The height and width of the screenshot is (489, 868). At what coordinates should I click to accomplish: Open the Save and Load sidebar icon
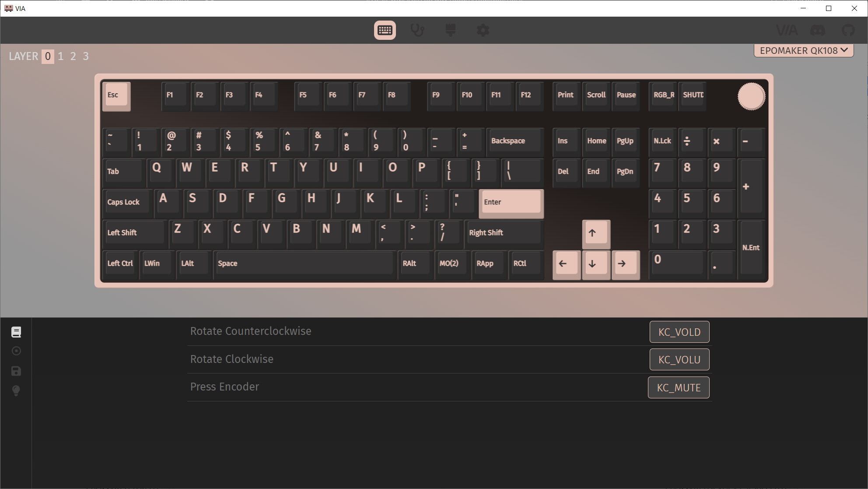click(16, 371)
